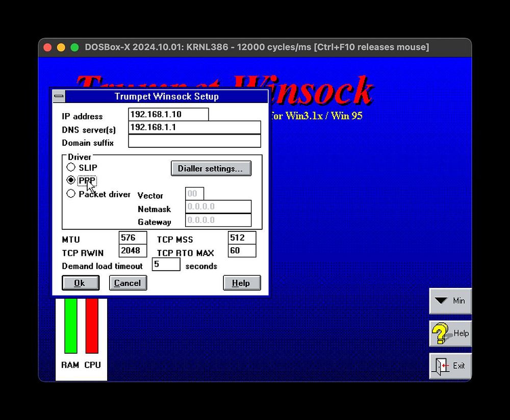The width and height of the screenshot is (510, 420).
Task: Click the "For Win3.1x / Win 95" text
Action: point(316,116)
